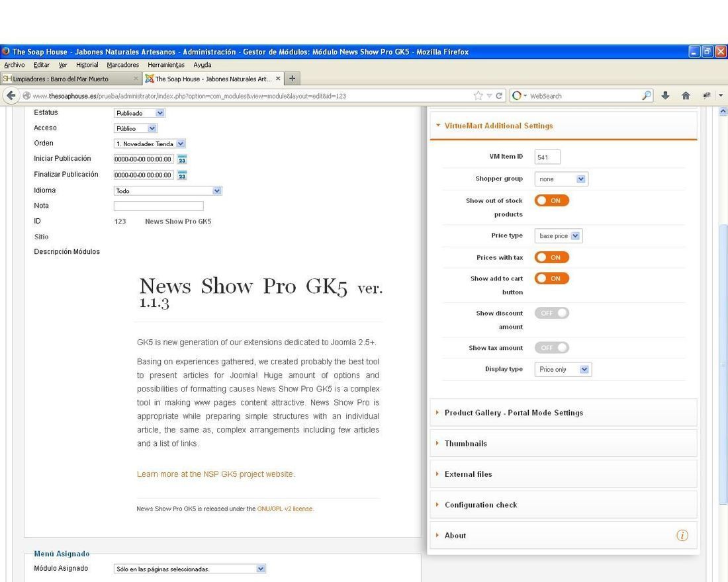
Task: Open the Historial menu
Action: (87, 65)
